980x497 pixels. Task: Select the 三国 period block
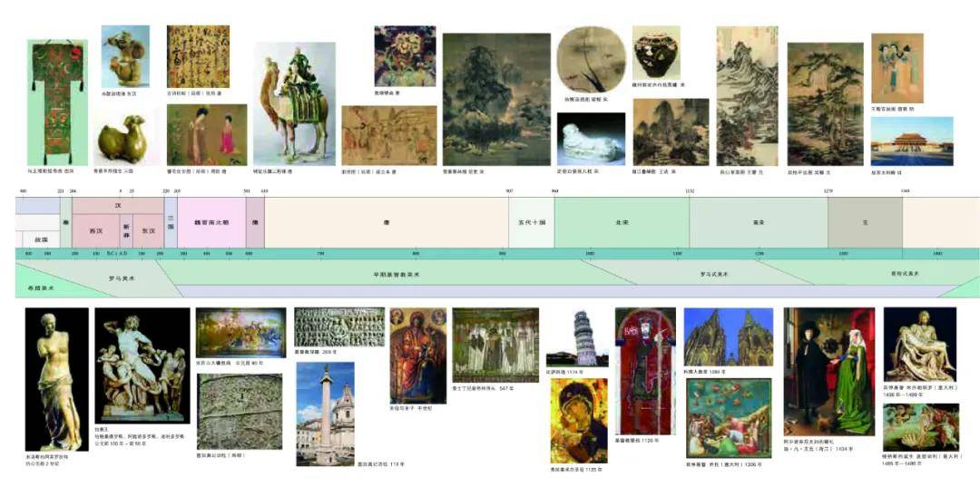pyautogui.click(x=171, y=223)
